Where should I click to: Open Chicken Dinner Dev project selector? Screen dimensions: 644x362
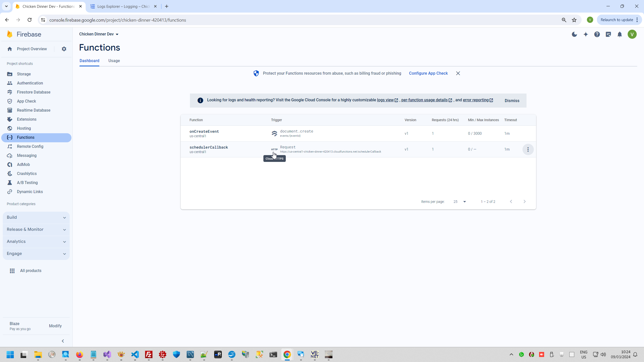point(99,34)
